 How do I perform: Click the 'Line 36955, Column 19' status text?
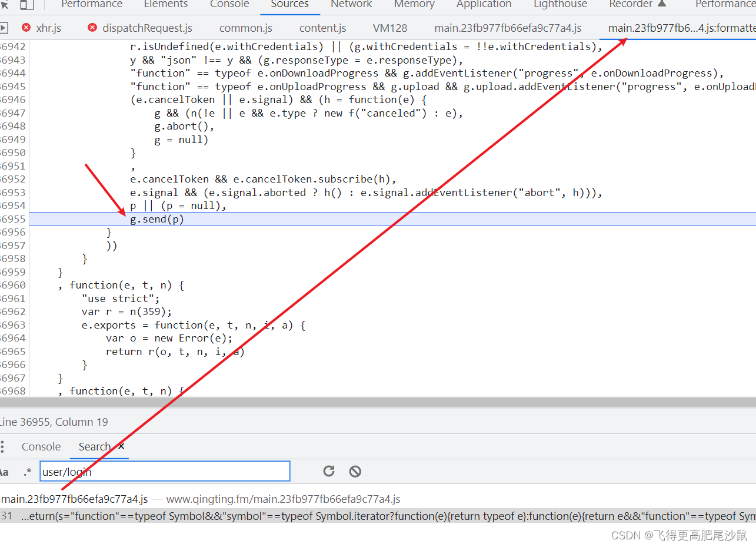point(55,422)
